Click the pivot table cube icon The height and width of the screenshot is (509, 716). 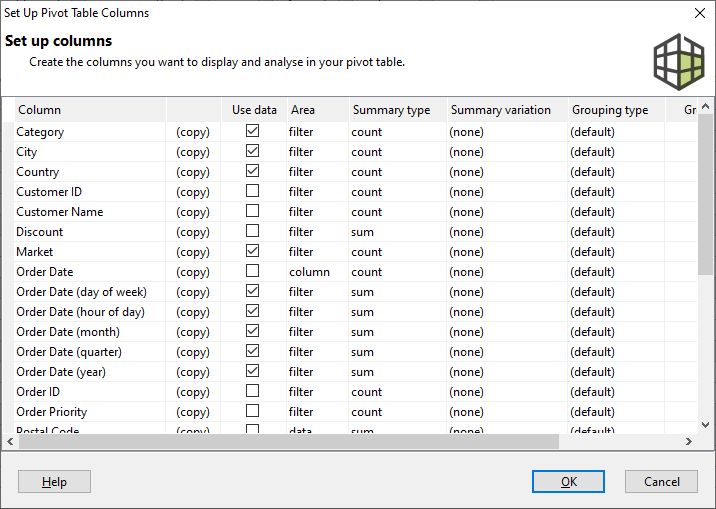coord(679,59)
